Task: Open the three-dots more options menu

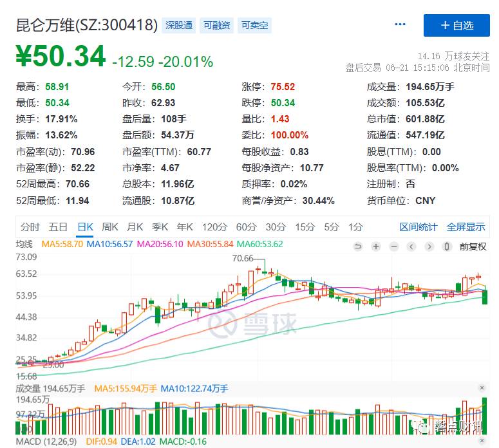Action: point(400,24)
